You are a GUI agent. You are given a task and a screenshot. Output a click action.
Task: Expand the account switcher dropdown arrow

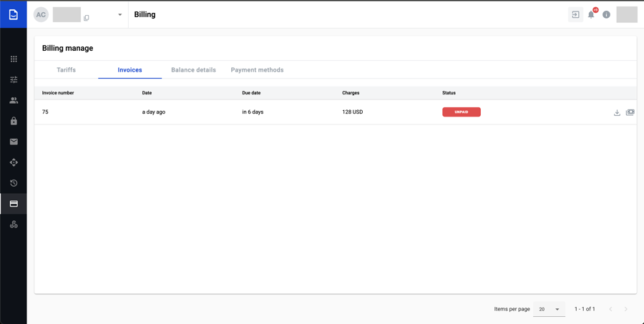pos(119,14)
